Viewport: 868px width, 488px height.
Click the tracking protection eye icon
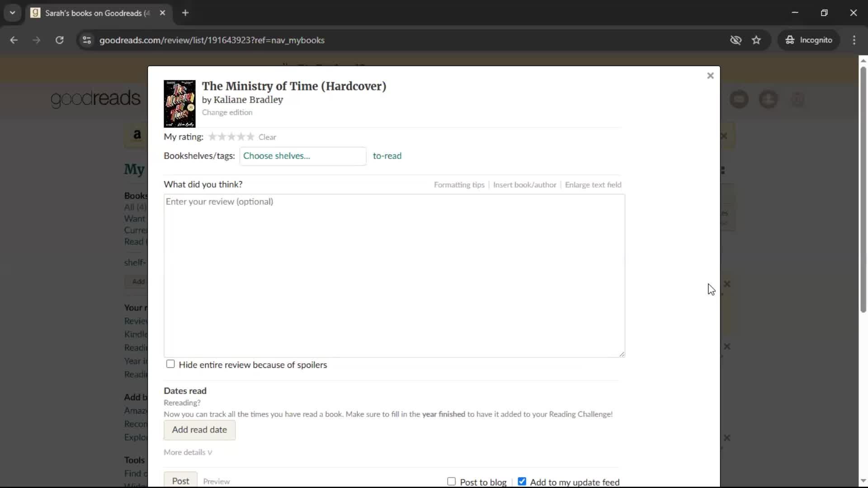(x=736, y=40)
